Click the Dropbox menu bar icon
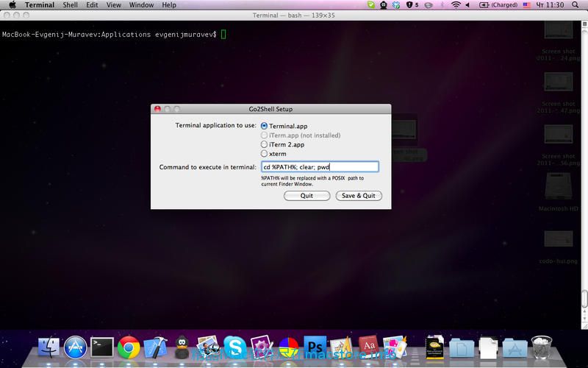Image resolution: width=588 pixels, height=368 pixels. pyautogui.click(x=396, y=5)
